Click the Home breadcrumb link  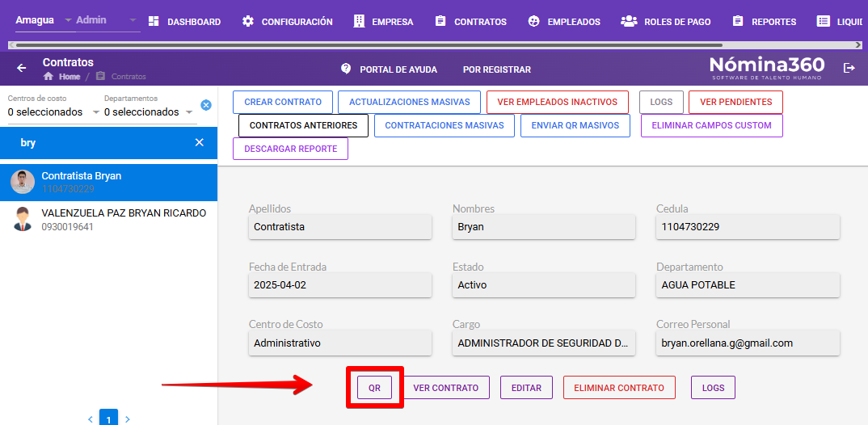click(x=70, y=77)
